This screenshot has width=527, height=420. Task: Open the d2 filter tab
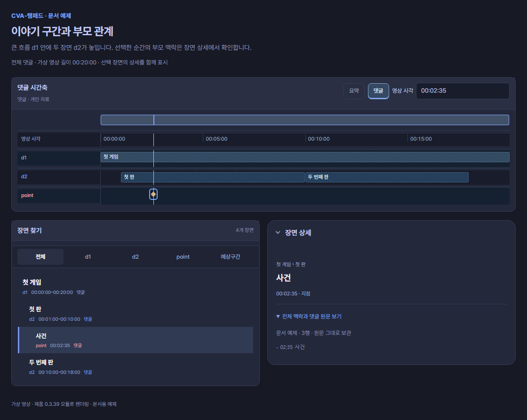click(x=136, y=257)
